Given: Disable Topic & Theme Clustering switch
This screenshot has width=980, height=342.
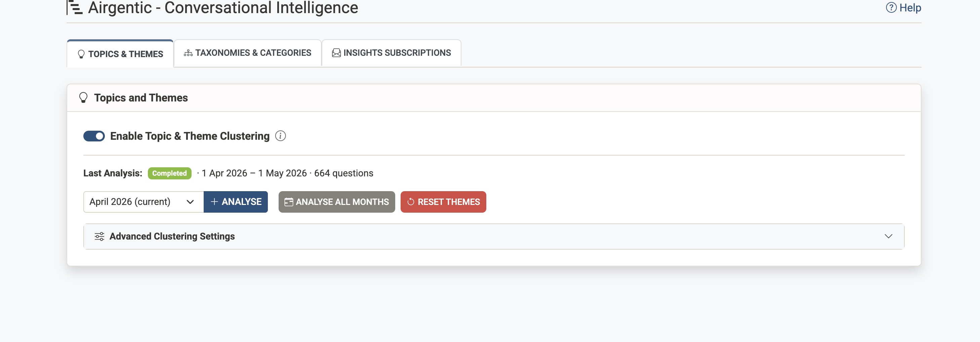Looking at the screenshot, I should (94, 136).
